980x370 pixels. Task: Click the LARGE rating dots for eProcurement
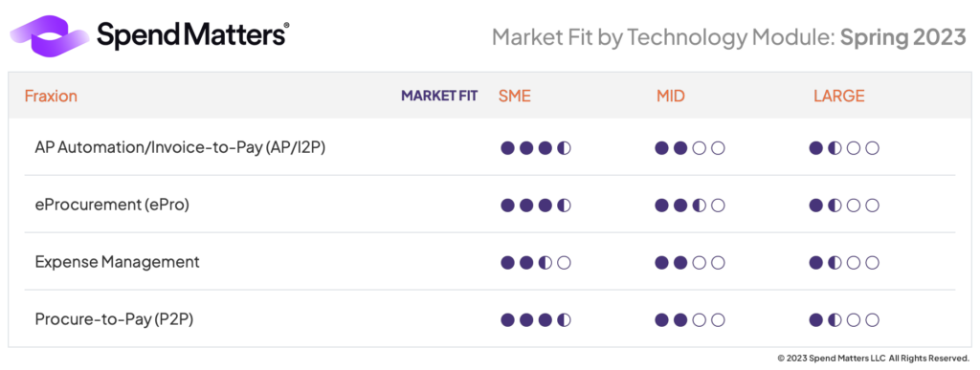844,206
